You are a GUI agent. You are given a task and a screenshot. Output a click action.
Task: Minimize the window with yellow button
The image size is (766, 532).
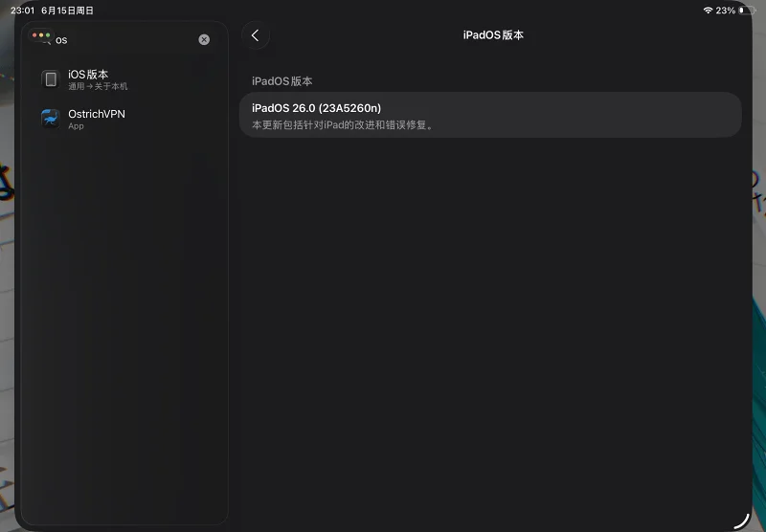point(41,35)
